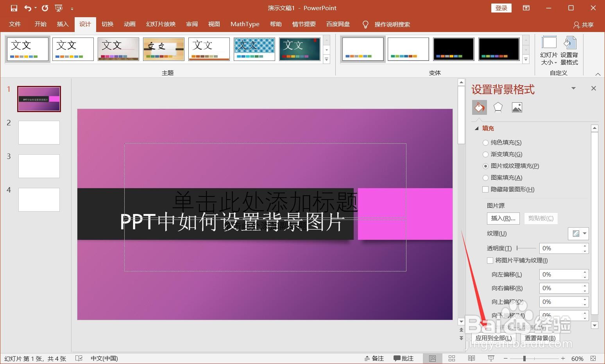Open the MathType ribbon tab

pos(245,24)
